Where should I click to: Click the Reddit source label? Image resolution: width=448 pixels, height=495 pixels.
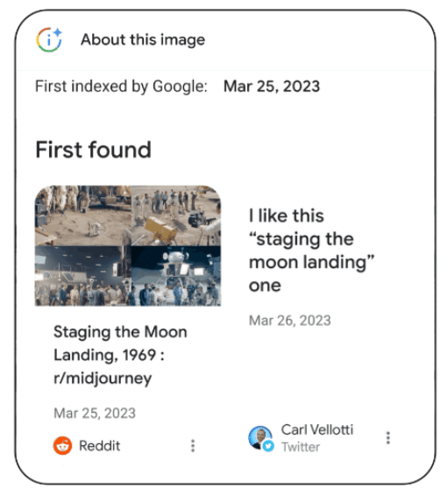(x=100, y=446)
